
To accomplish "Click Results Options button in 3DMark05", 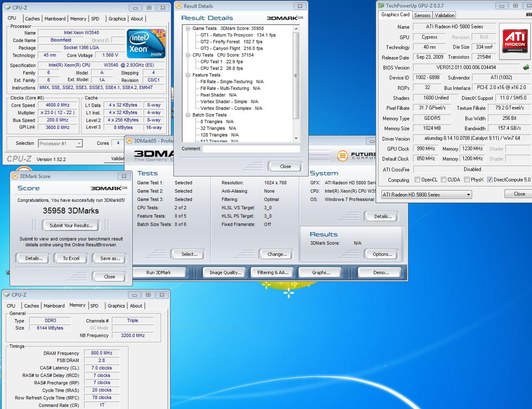I will click(382, 254).
